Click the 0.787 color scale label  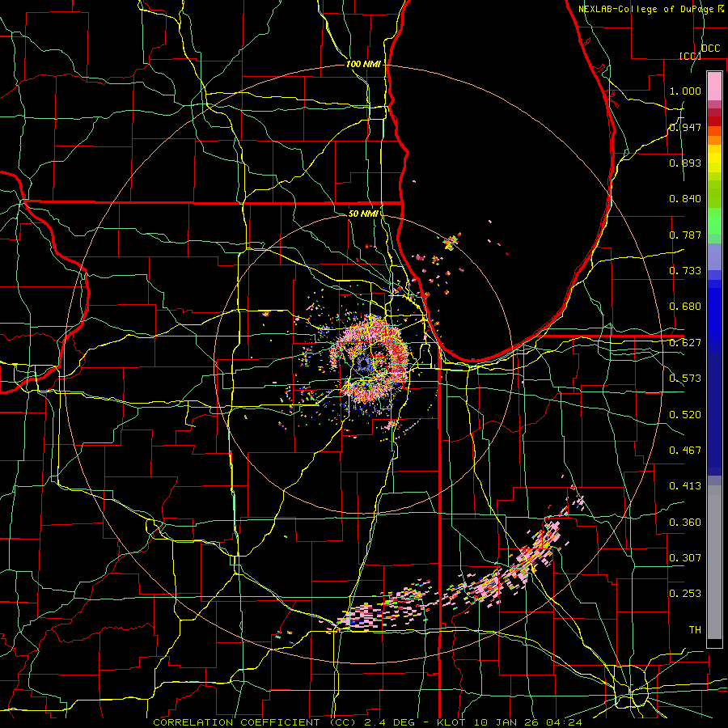tap(685, 235)
